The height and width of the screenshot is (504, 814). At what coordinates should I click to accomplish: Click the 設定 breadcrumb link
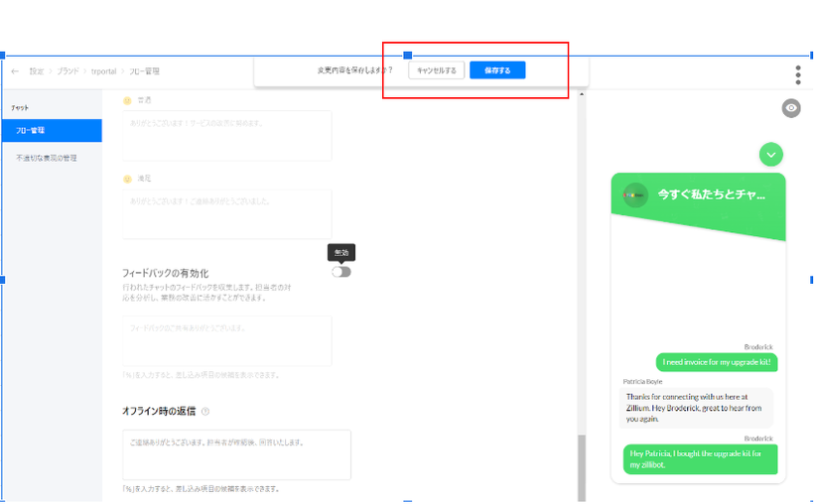click(x=37, y=71)
